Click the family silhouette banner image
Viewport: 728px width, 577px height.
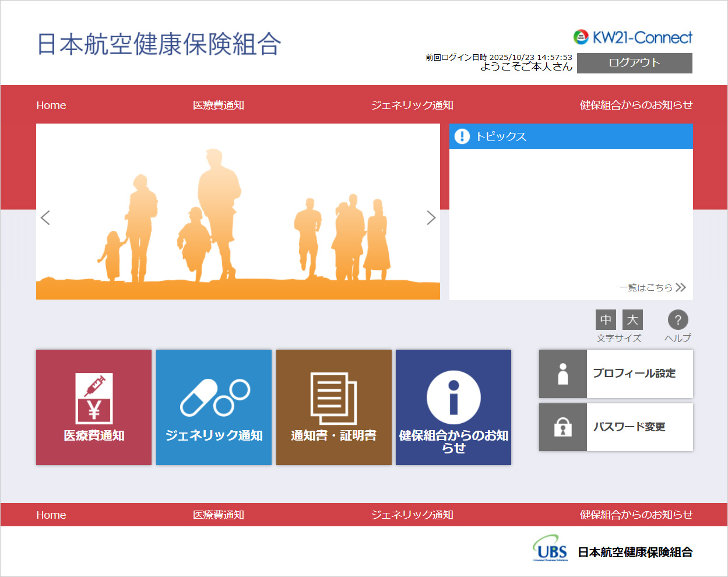pos(238,212)
